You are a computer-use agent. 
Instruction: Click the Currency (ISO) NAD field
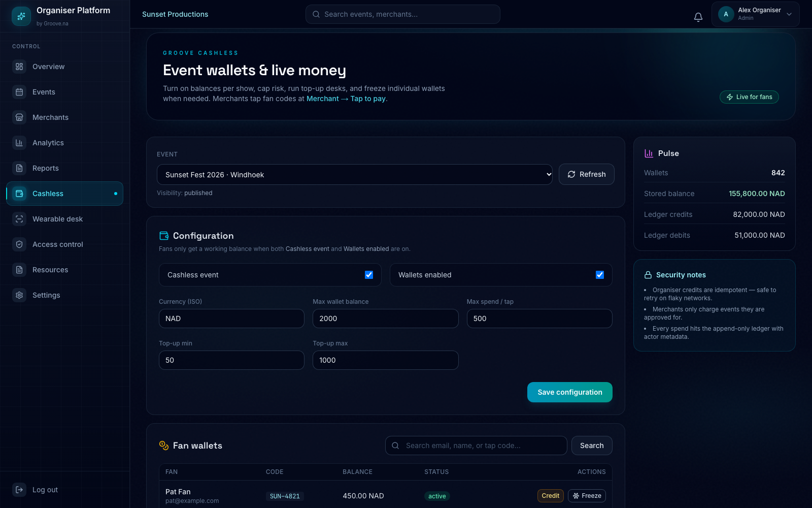[x=231, y=319]
